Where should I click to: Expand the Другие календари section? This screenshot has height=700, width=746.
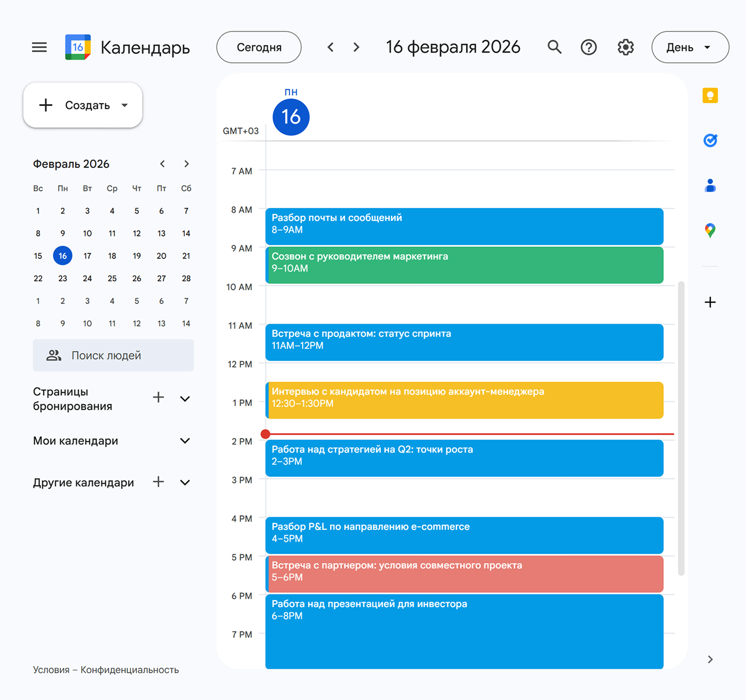[x=185, y=482]
